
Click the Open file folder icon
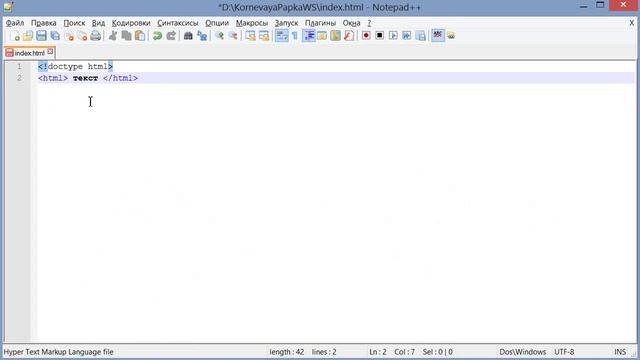tap(28, 36)
